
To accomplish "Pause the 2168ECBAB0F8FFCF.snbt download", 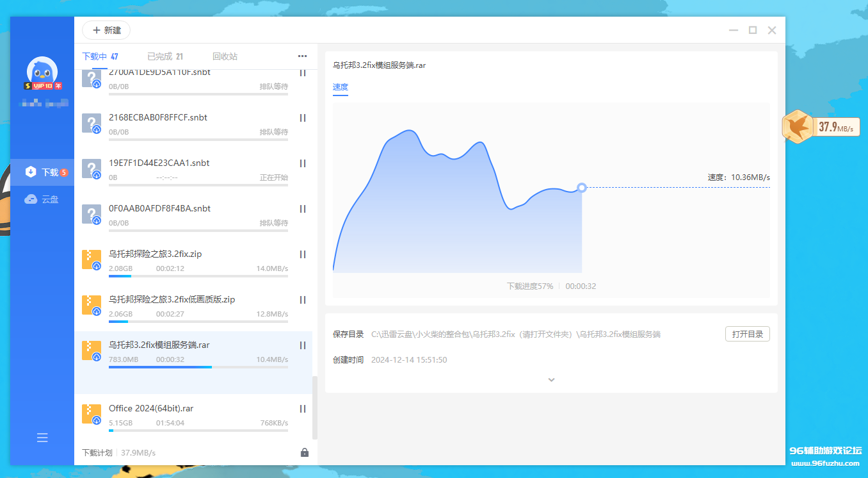I will [303, 118].
